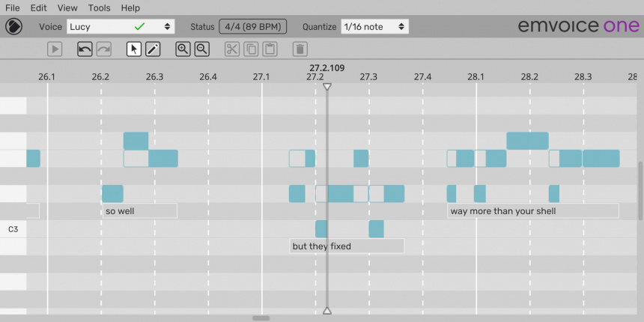This screenshot has height=322, width=644.
Task: Click the Redo arrow icon
Action: click(104, 49)
